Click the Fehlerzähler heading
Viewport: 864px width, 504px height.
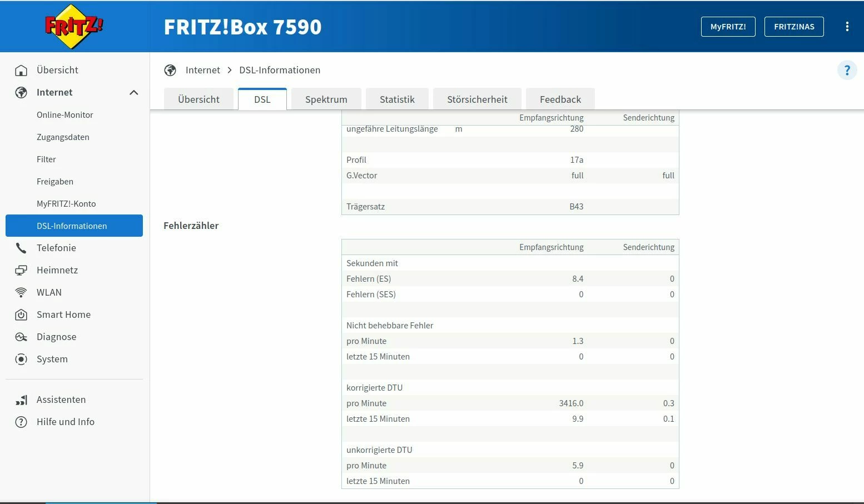pyautogui.click(x=191, y=226)
